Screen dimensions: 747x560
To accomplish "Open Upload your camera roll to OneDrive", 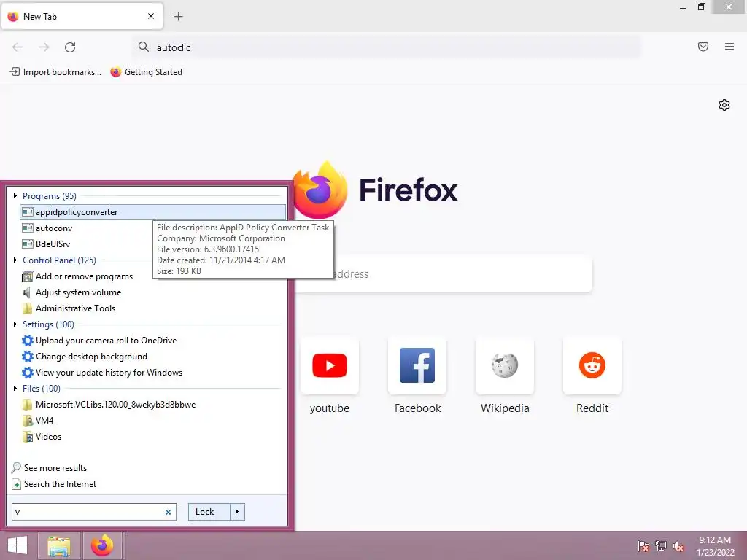I will (99, 341).
